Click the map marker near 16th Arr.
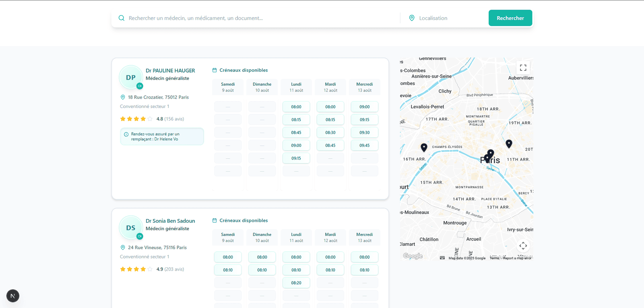Viewport: 644px width, 308px height. pos(424,147)
